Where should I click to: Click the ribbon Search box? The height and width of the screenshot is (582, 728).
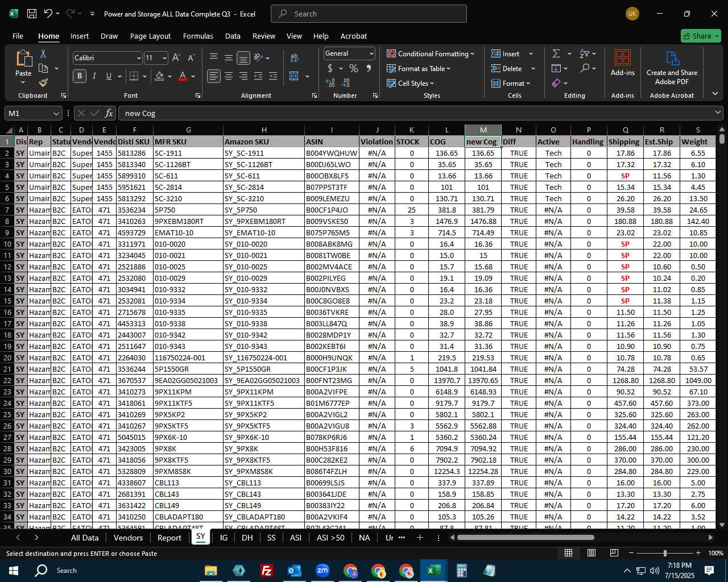[369, 14]
